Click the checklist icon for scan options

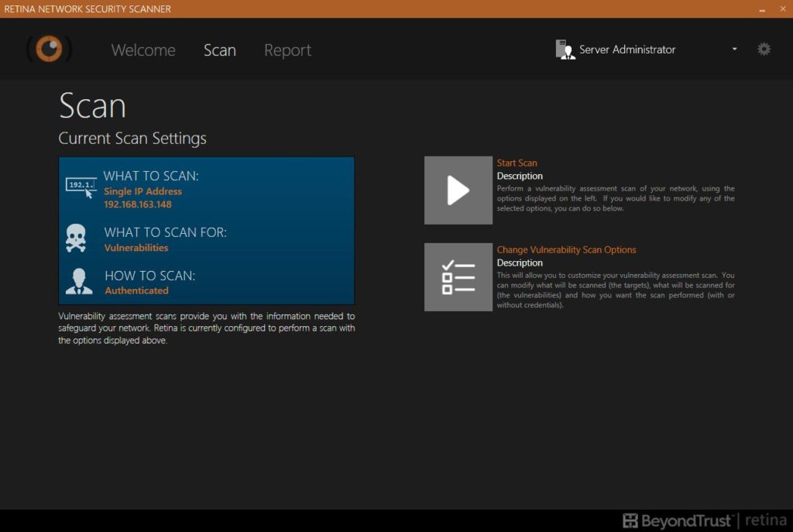[458, 277]
